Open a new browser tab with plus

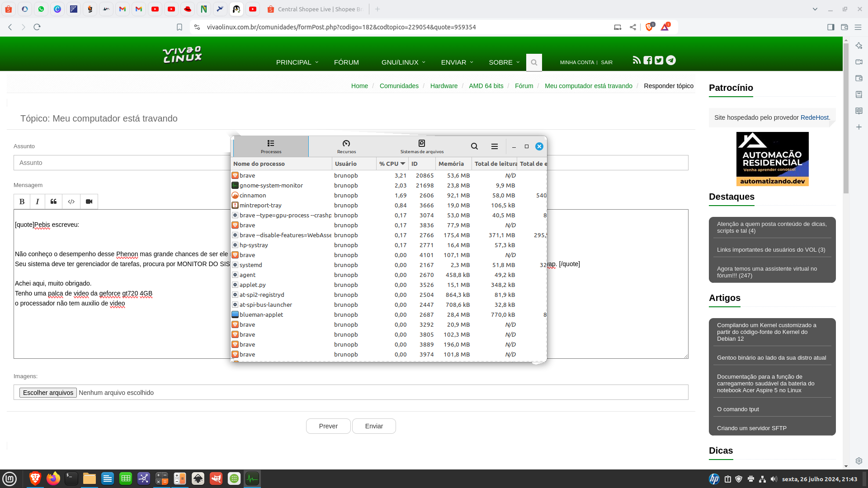click(x=377, y=9)
